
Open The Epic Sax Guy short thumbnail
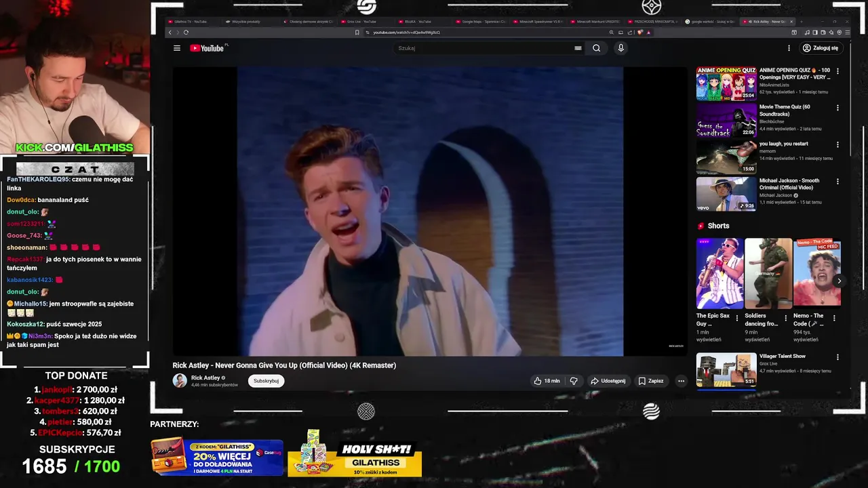point(720,272)
